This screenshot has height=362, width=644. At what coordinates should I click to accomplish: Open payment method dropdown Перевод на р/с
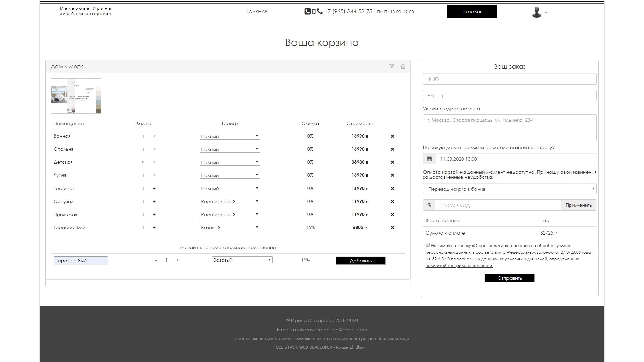(x=509, y=189)
